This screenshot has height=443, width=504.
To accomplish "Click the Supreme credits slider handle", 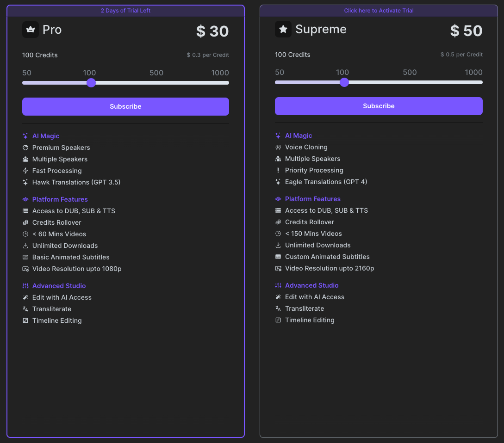I will click(344, 82).
